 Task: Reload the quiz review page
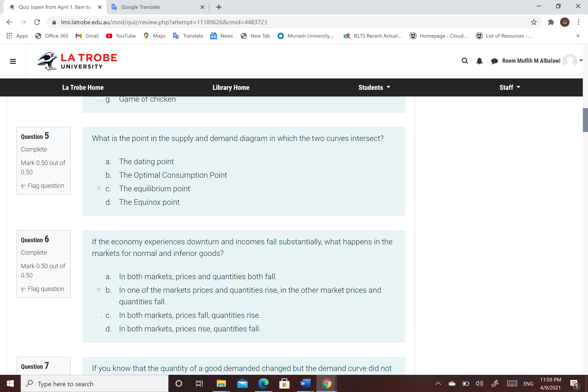(x=37, y=22)
